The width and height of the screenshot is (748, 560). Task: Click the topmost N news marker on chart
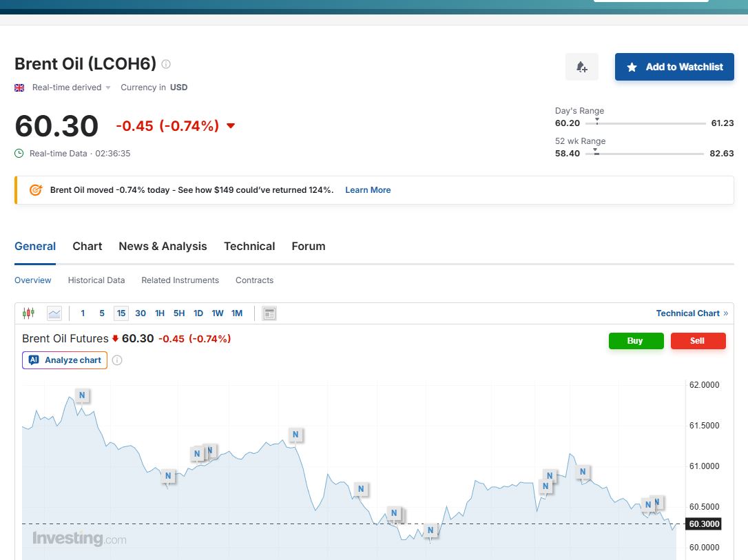click(x=82, y=395)
